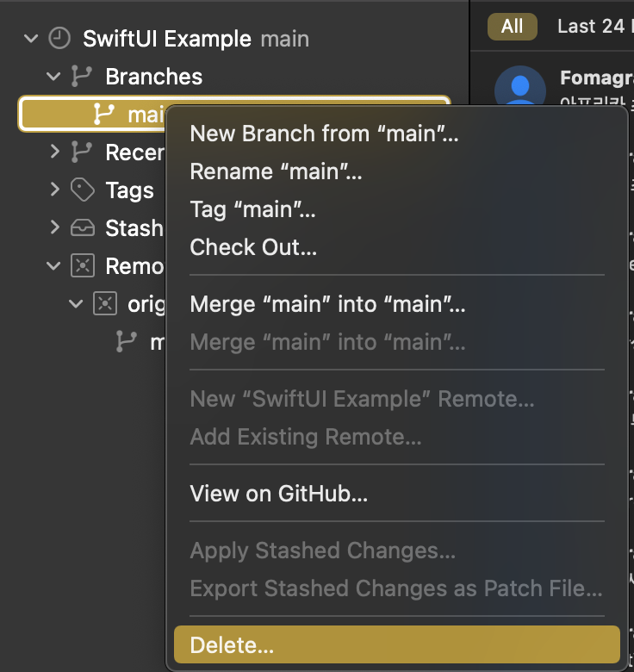Viewport: 634px width, 672px height.
Task: Collapse the Remotes section chevron
Action: coord(53,266)
